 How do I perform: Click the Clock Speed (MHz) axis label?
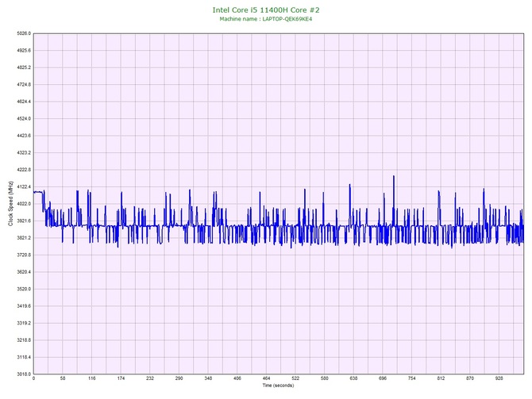point(10,204)
